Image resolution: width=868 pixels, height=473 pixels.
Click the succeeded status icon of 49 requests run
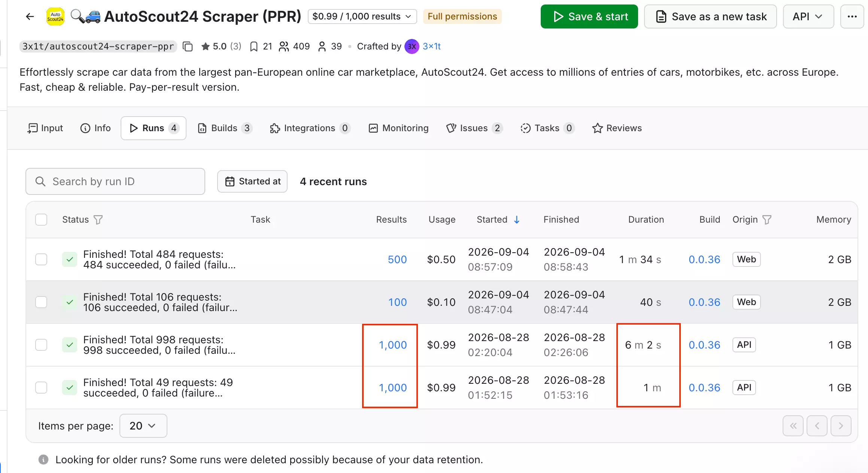pos(70,388)
